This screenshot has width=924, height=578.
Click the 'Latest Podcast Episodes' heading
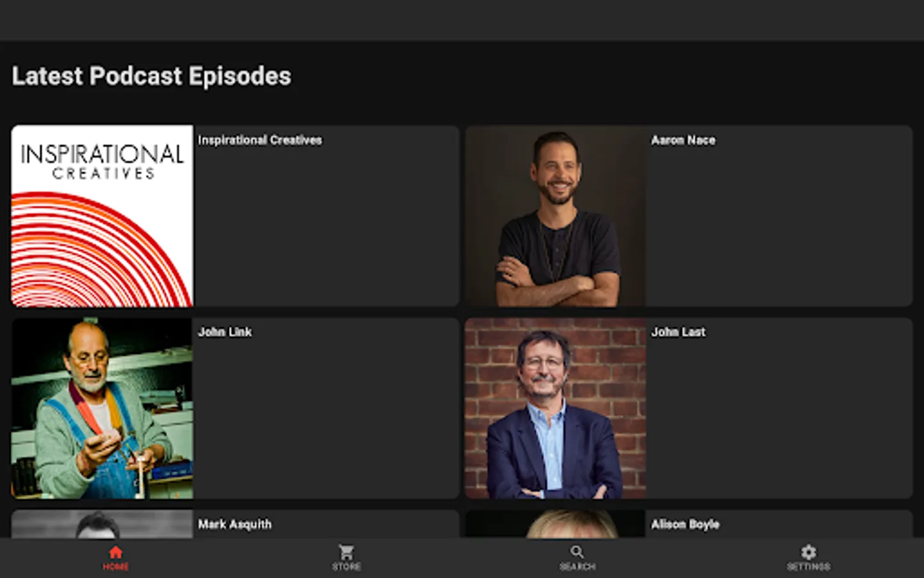point(151,76)
